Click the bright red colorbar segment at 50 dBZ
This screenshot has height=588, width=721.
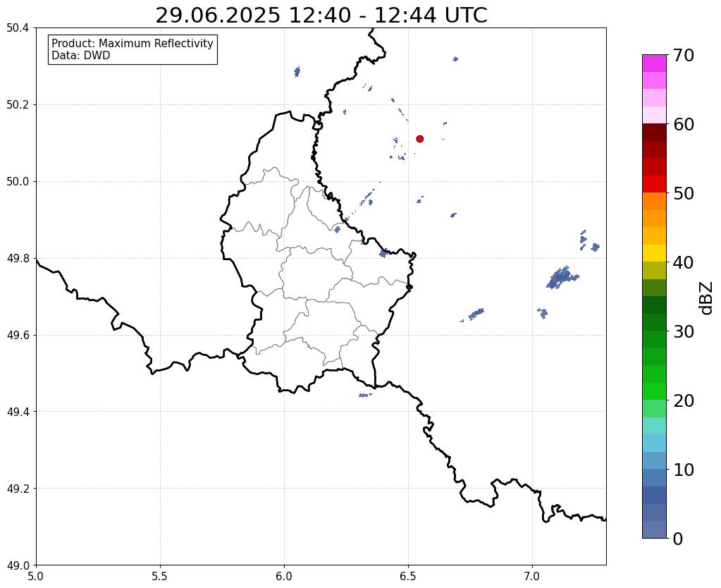click(654, 184)
